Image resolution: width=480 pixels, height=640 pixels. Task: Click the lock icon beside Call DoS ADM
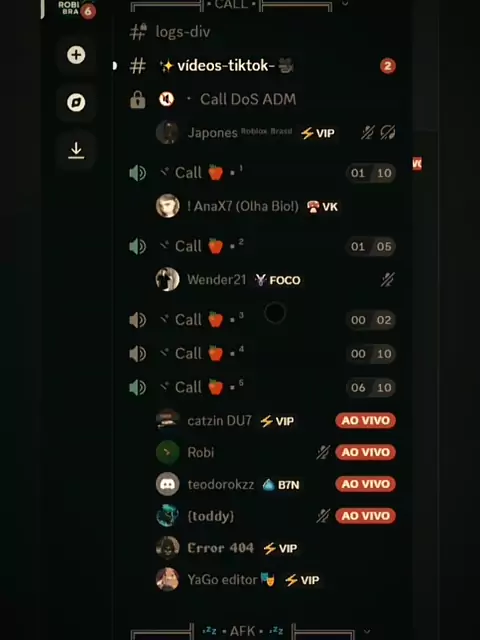point(138,100)
